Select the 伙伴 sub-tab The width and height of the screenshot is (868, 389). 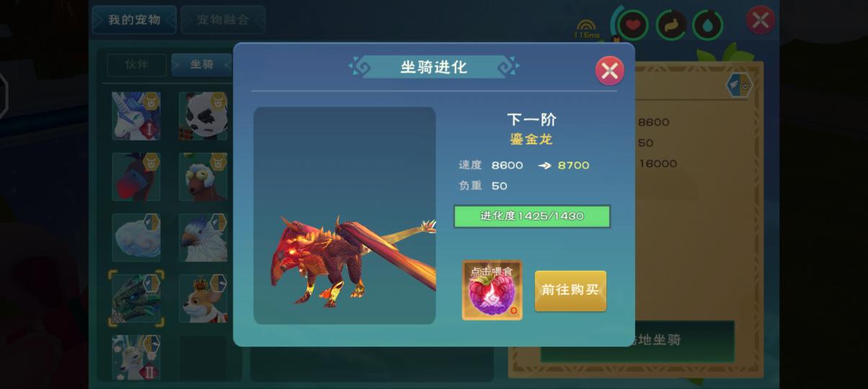click(x=136, y=65)
